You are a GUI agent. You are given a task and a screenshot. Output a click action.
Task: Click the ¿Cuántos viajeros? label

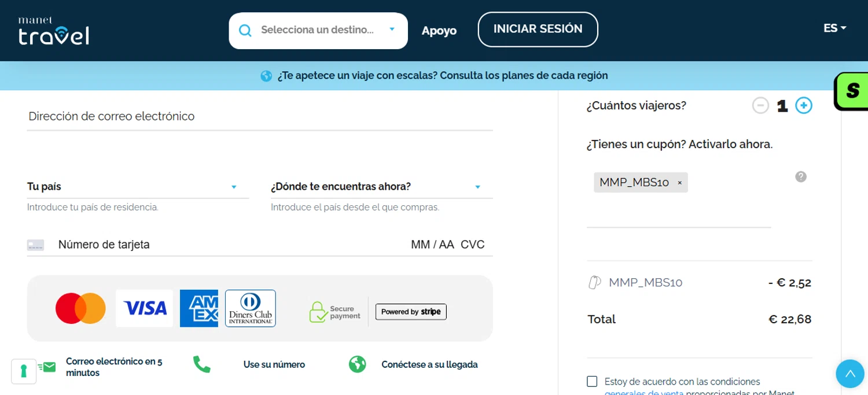pos(636,106)
